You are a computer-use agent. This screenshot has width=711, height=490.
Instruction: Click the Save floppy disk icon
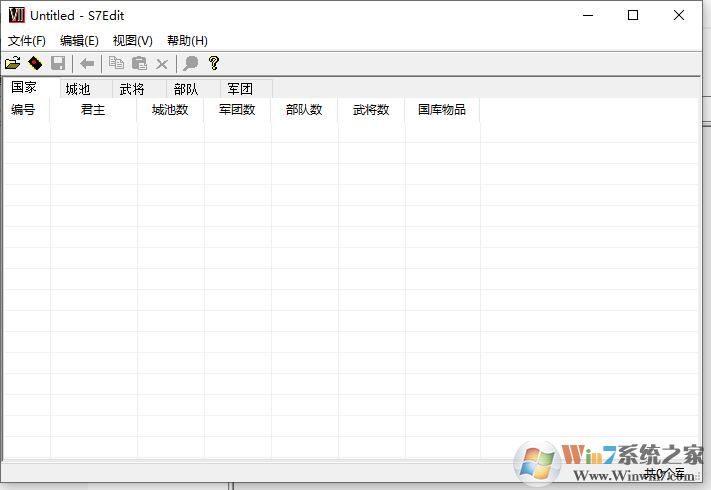click(58, 63)
